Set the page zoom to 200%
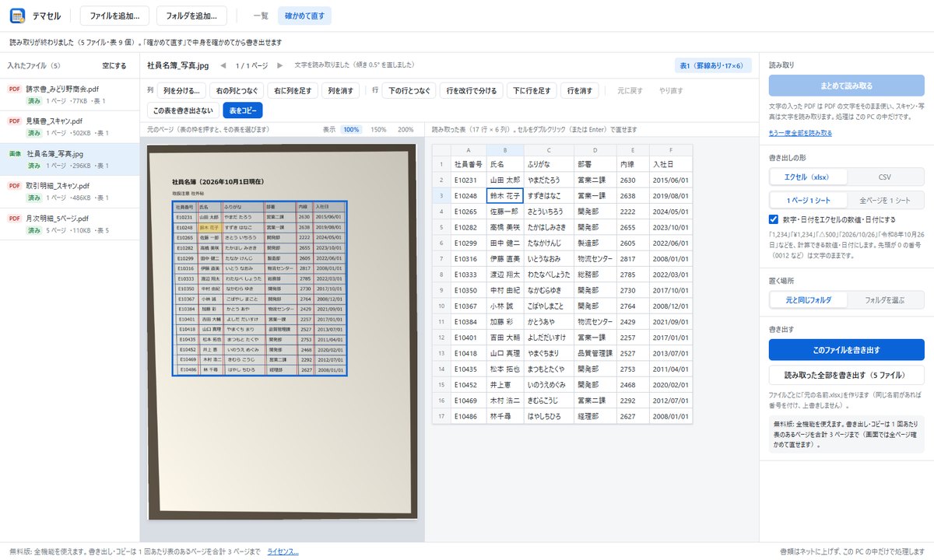Image resolution: width=934 pixels, height=560 pixels. [x=406, y=129]
